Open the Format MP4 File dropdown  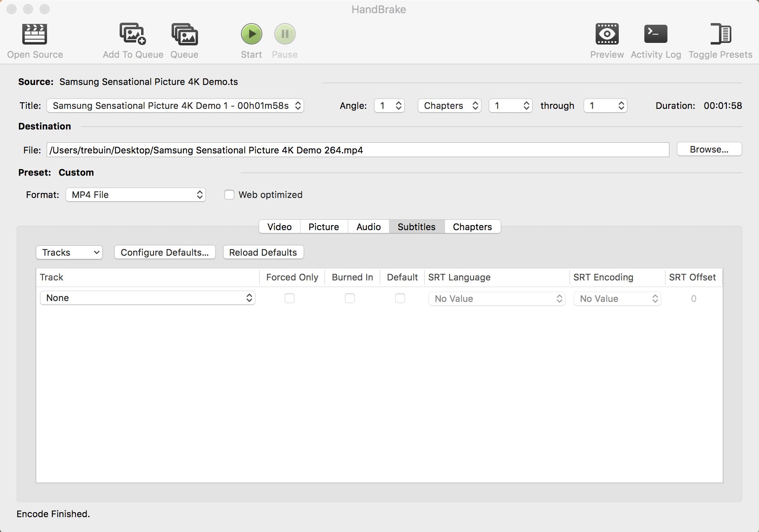click(x=136, y=195)
